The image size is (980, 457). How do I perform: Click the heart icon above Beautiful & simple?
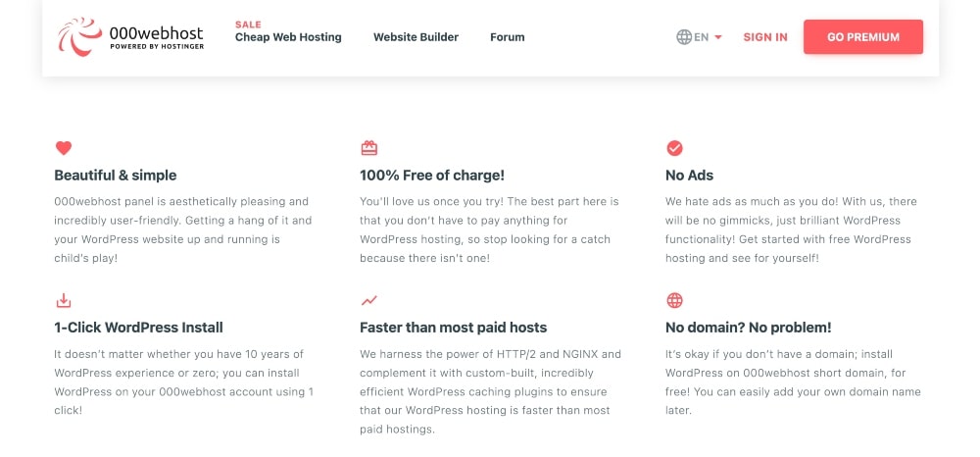pos(64,148)
